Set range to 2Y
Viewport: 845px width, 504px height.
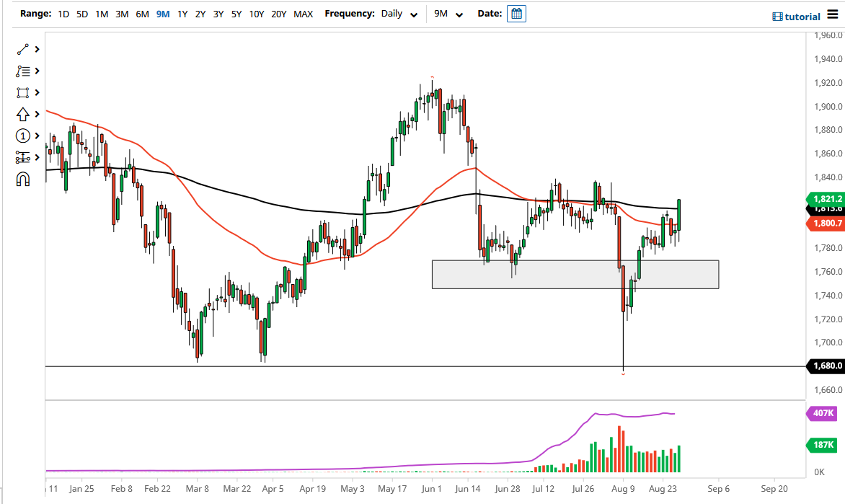click(x=200, y=14)
